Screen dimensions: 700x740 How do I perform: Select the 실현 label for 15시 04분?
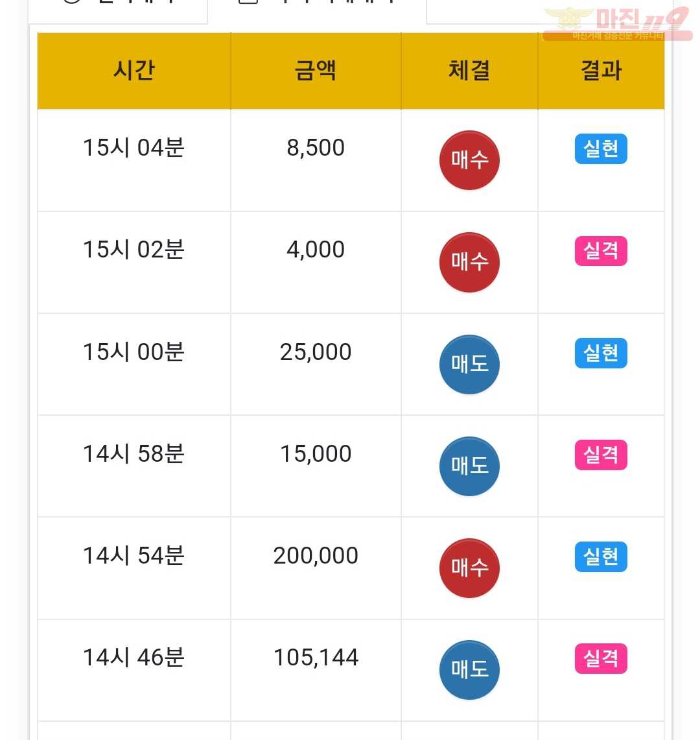[x=601, y=149]
